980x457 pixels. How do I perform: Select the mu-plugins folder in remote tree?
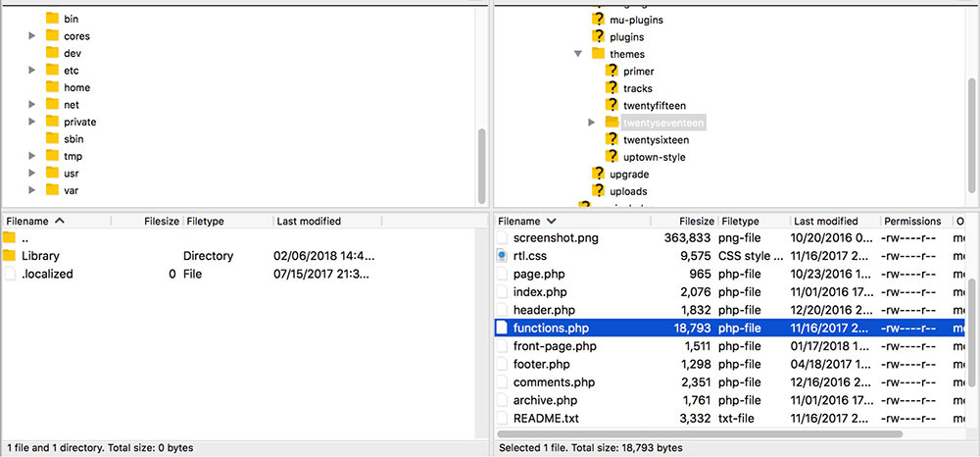(637, 20)
